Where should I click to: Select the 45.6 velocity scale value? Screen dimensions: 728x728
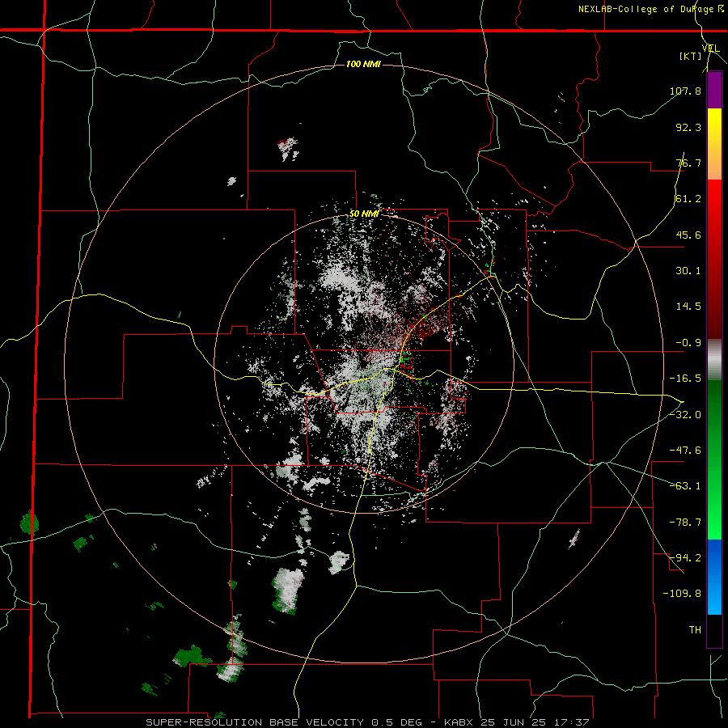(x=688, y=235)
